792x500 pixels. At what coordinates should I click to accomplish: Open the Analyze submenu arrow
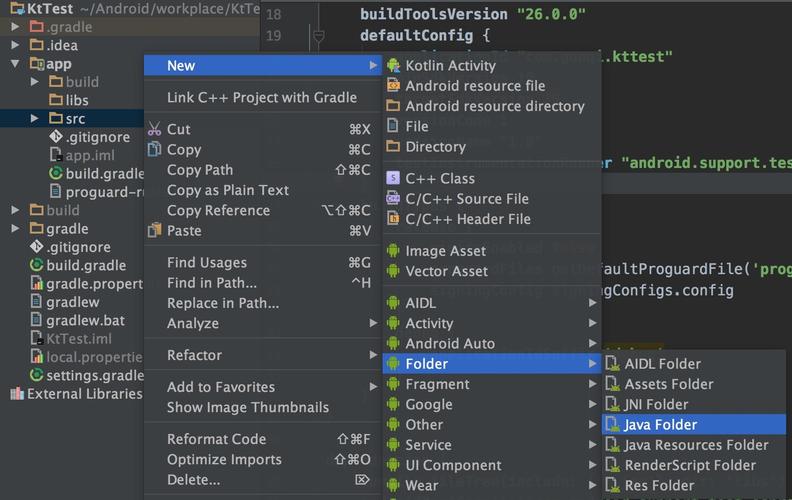[373, 323]
